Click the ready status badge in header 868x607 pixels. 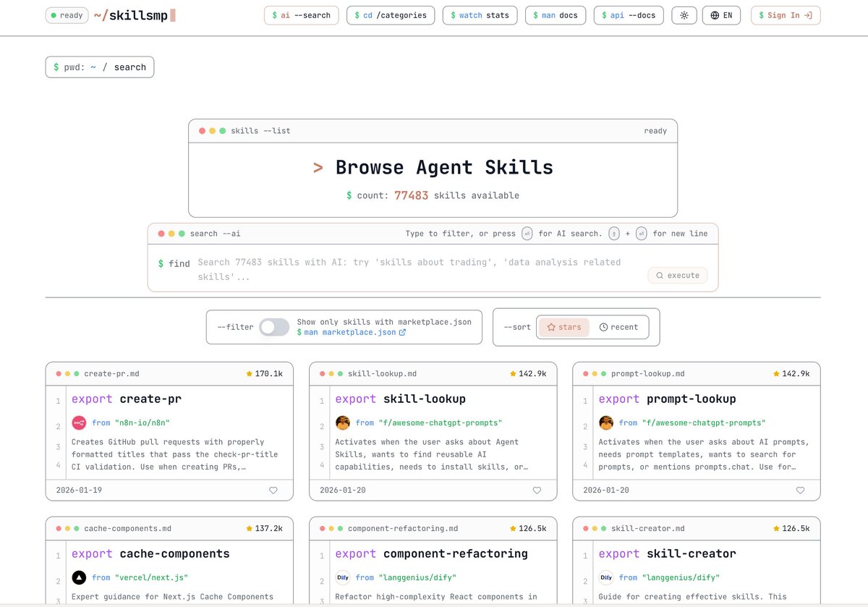pos(67,15)
